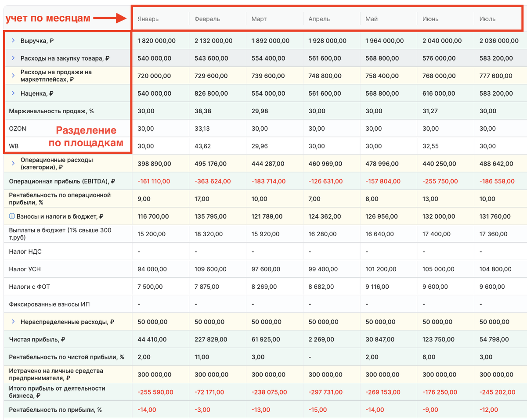Click February EBITDA value -363 624,00
The height and width of the screenshot is (420, 527).
pos(212,181)
